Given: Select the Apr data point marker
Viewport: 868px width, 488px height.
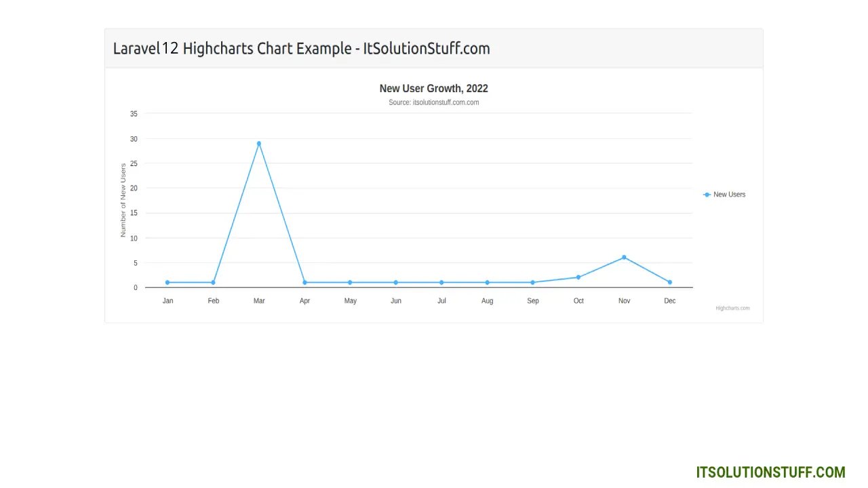Looking at the screenshot, I should tap(304, 283).
